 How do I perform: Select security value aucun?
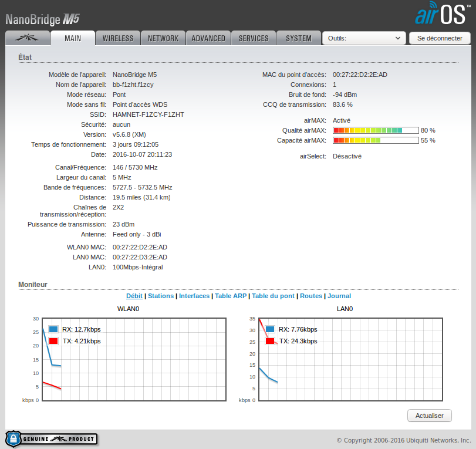[x=121, y=124]
